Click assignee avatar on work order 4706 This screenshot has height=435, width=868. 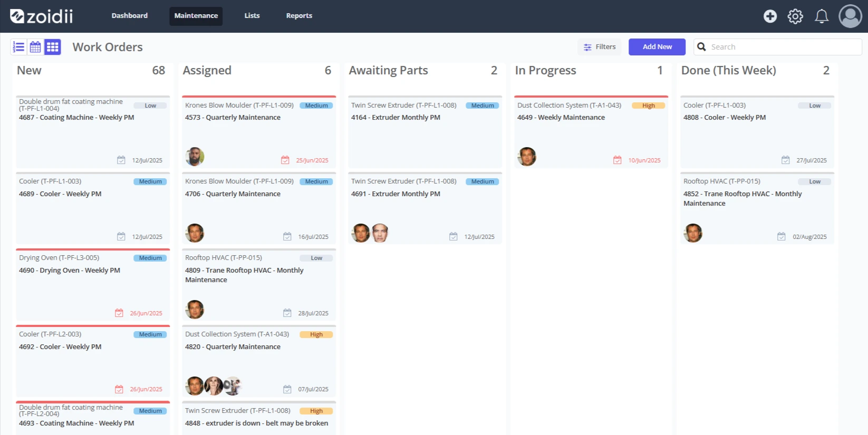[x=195, y=233]
